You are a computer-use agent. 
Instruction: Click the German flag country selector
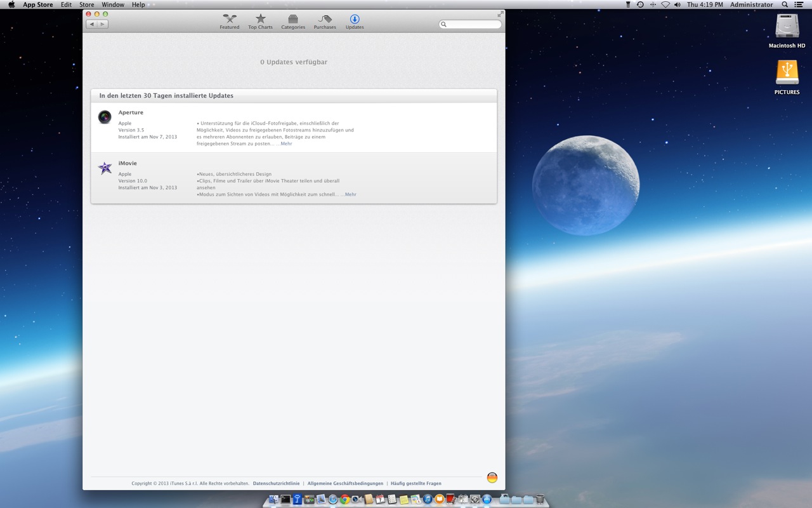[492, 478]
